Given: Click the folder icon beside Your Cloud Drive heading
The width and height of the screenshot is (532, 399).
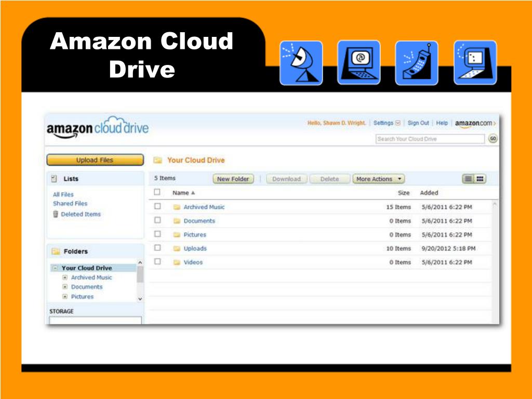Looking at the screenshot, I should (158, 160).
